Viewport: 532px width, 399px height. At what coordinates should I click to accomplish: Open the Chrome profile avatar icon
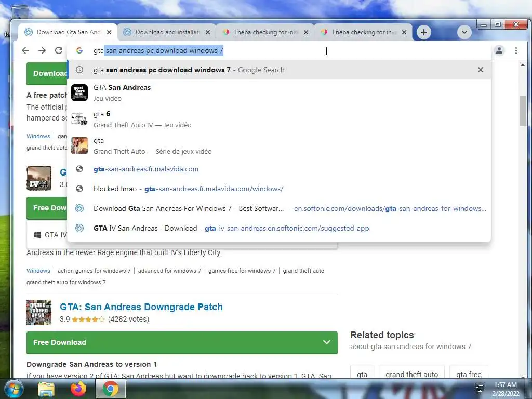pyautogui.click(x=499, y=50)
